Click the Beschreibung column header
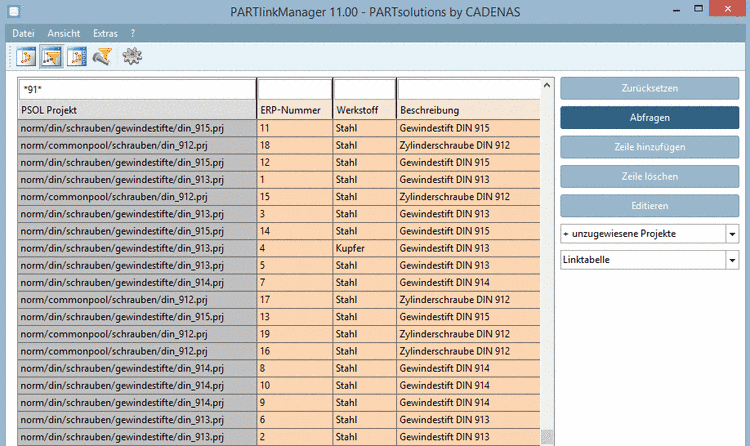Screen dimensions: 750x446 (469, 110)
